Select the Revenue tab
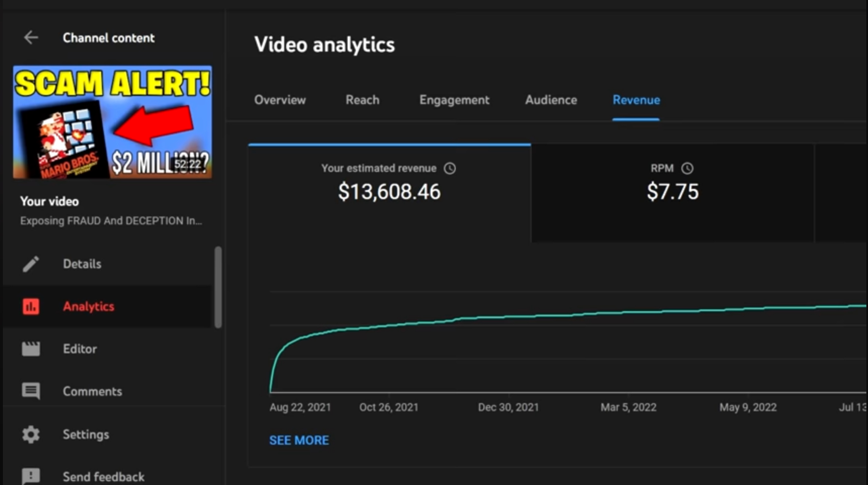This screenshot has width=868, height=485. (x=636, y=100)
